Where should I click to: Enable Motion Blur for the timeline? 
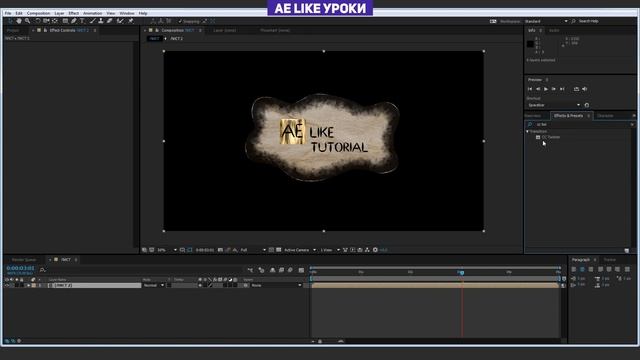(x=290, y=270)
